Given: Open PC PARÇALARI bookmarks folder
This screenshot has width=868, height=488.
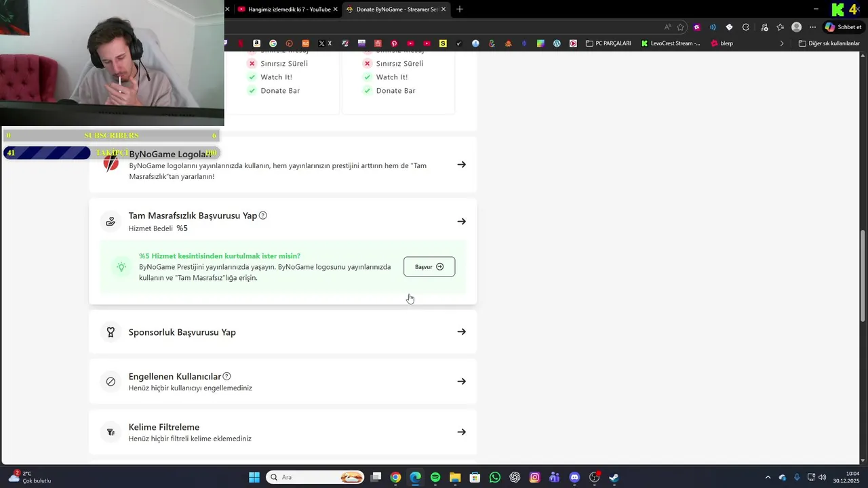Looking at the screenshot, I should pos(608,43).
